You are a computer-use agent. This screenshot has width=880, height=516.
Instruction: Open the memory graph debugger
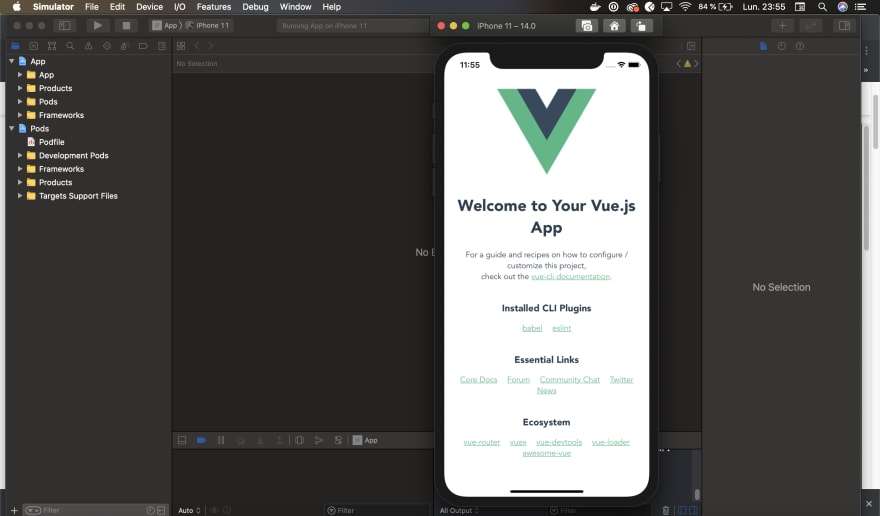319,440
